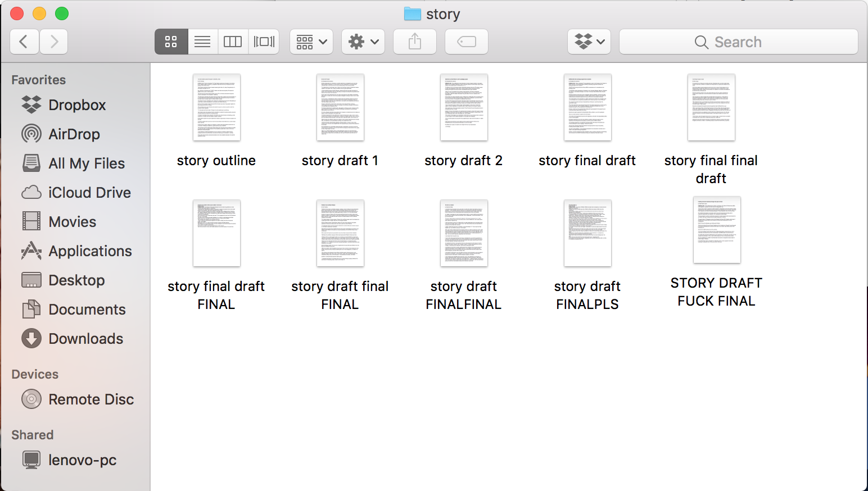Switch to column view mode
Viewport: 868px width, 491px height.
coord(233,42)
